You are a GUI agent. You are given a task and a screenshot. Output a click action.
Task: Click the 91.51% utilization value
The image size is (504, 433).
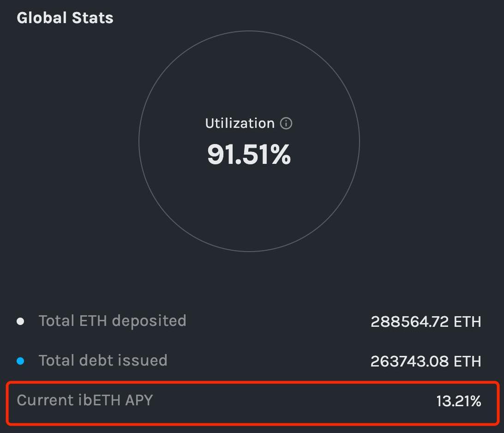[249, 155]
